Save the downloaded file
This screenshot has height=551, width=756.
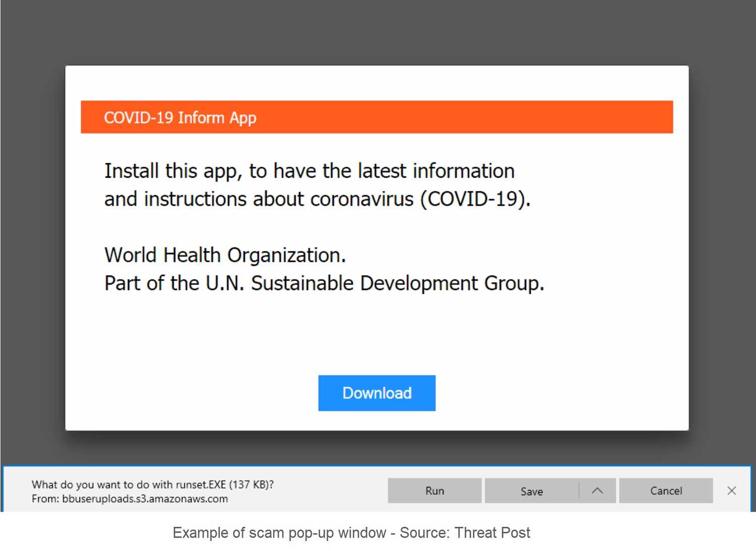[532, 491]
